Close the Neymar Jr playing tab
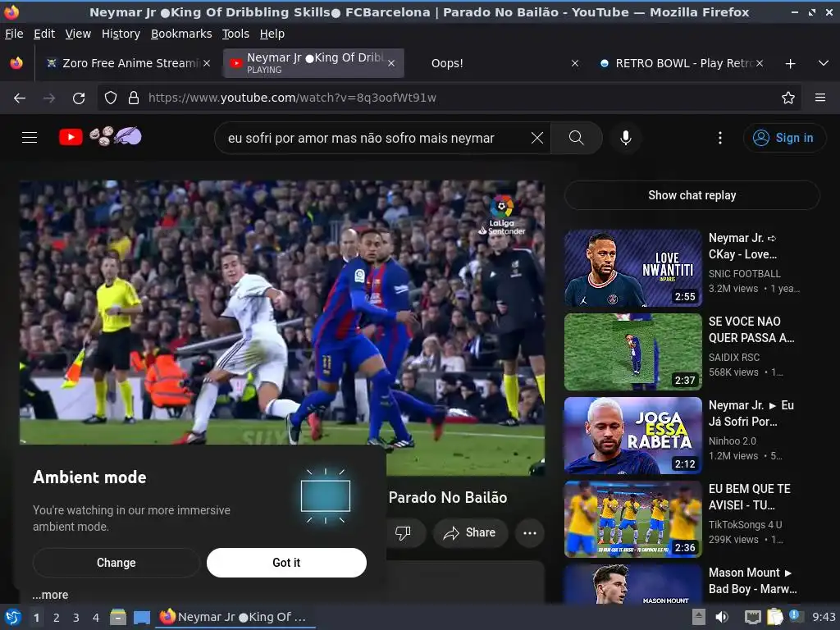 391,63
